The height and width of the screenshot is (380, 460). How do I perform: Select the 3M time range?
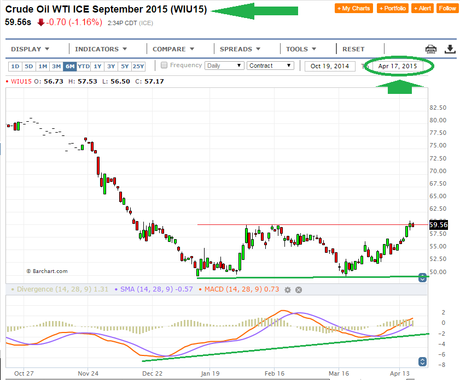coord(56,66)
